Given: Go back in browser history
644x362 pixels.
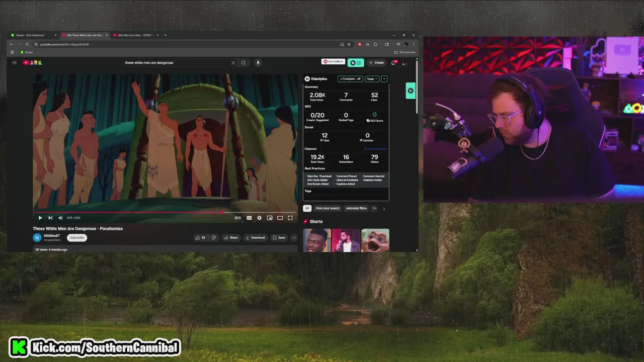Looking at the screenshot, I should point(11,44).
